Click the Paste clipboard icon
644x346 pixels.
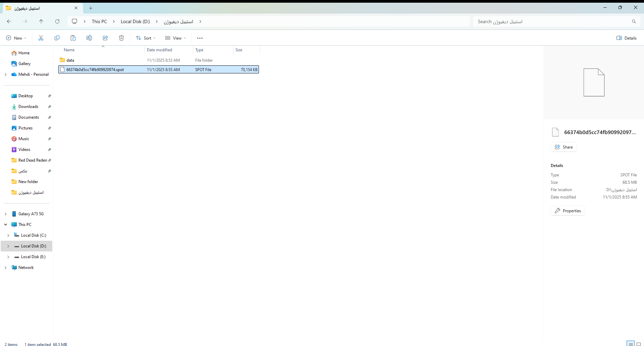pos(73,38)
